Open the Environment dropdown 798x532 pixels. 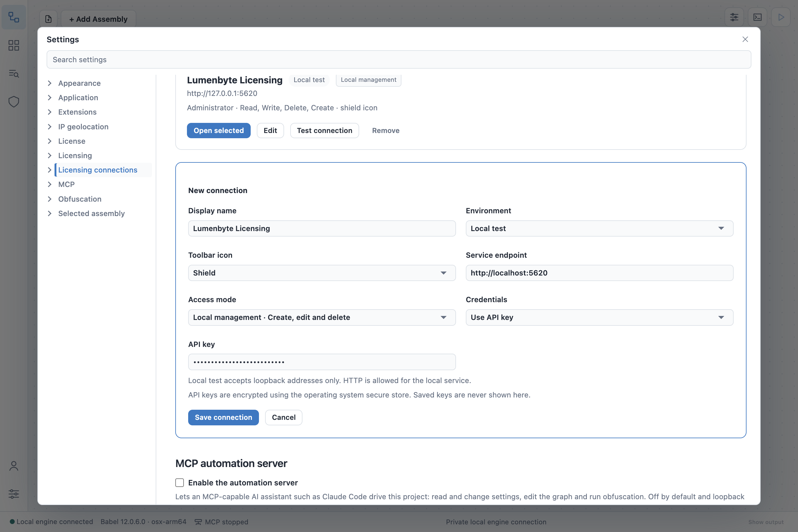pos(599,228)
